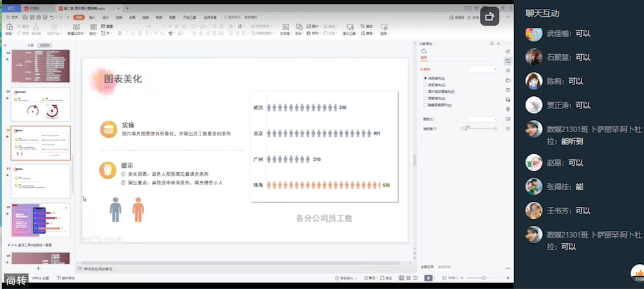The image size is (644, 289).
Task: Undo the last action
Action: 52,17
